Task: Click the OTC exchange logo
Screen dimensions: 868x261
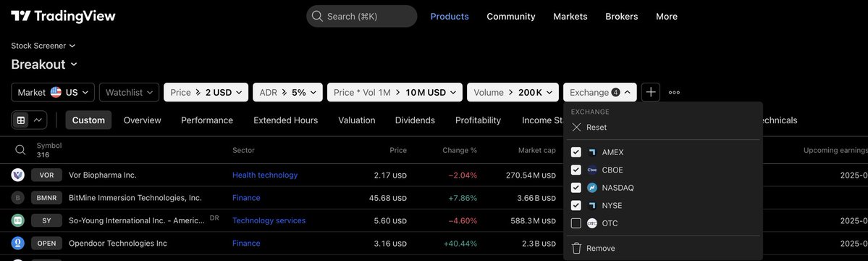Action: (592, 223)
